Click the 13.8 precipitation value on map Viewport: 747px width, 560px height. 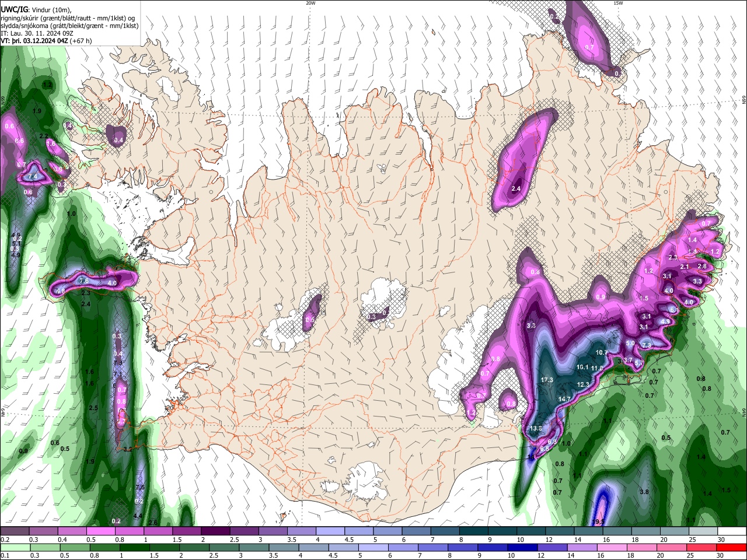pyautogui.click(x=536, y=428)
